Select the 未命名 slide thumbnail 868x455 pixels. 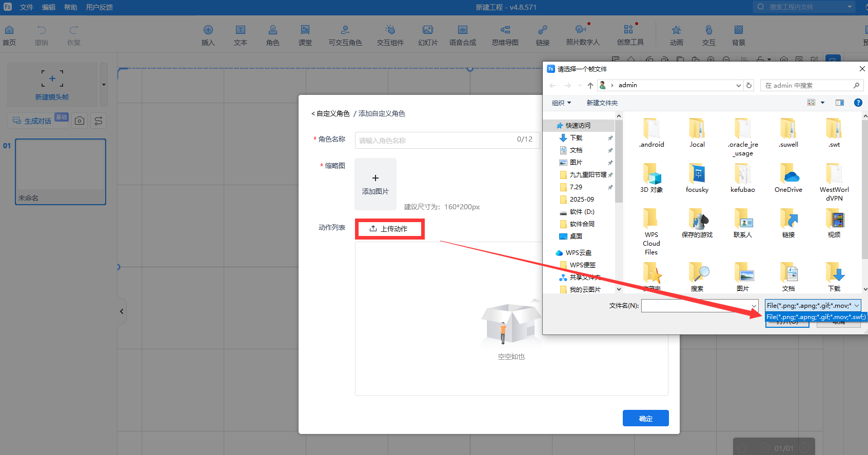61,171
